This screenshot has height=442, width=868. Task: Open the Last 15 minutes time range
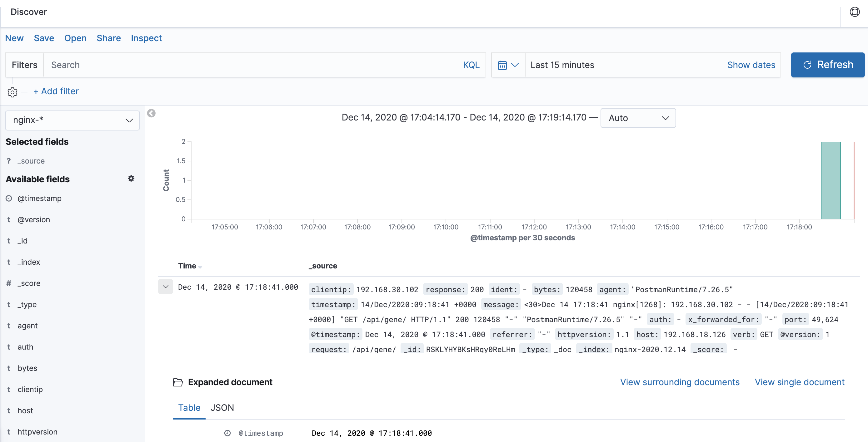pyautogui.click(x=562, y=65)
